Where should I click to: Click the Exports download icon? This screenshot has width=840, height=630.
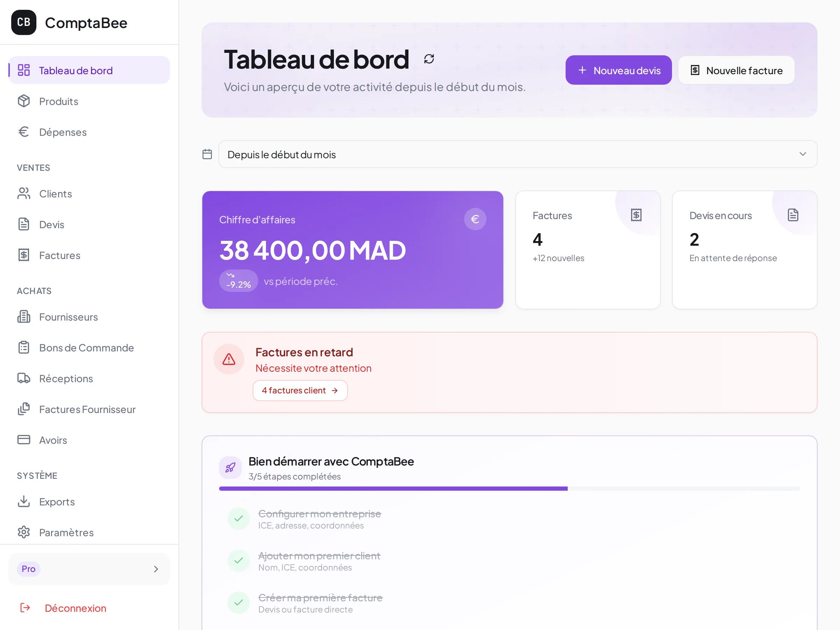click(23, 501)
